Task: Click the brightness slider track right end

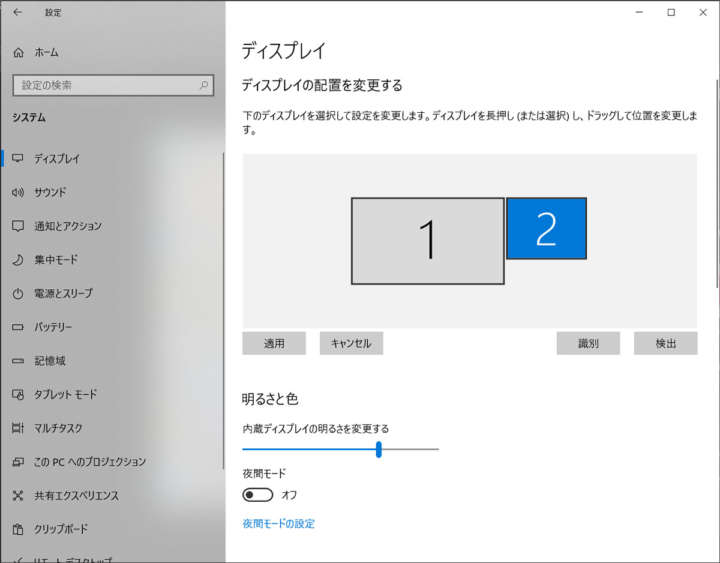Action: click(x=436, y=449)
